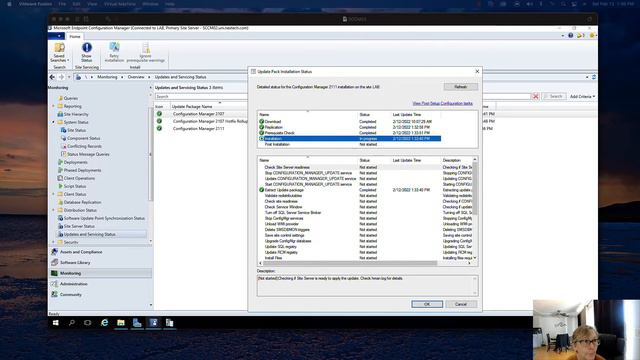The width and height of the screenshot is (640, 360).
Task: Click the Show Status ribbon icon
Action: 87,52
